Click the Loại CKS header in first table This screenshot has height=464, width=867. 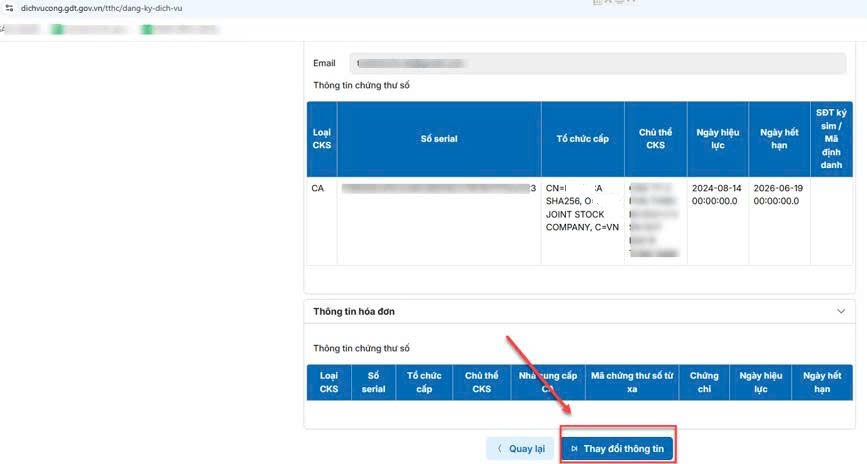[x=322, y=139]
